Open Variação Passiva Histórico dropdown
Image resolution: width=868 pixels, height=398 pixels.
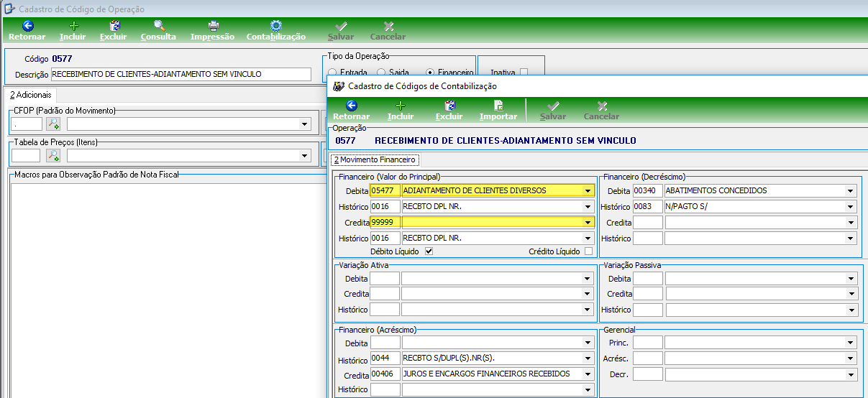(x=851, y=310)
